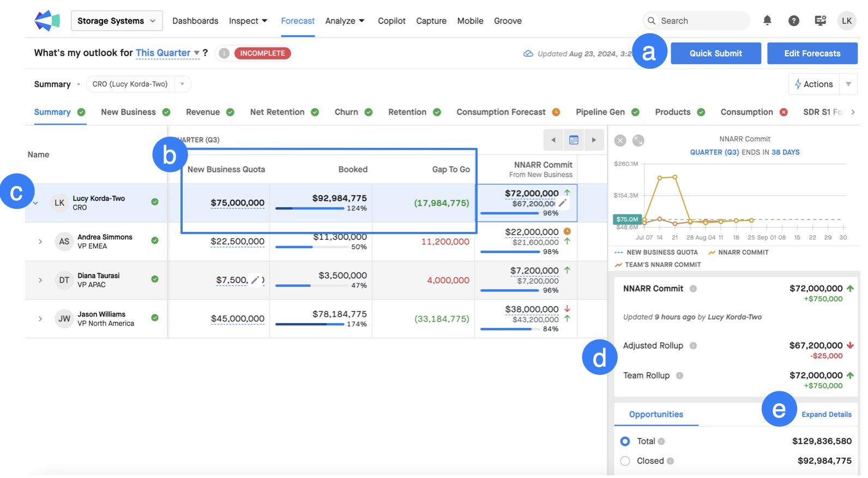The image size is (868, 478).
Task: Click info icon next to Team Rollup
Action: click(x=679, y=376)
